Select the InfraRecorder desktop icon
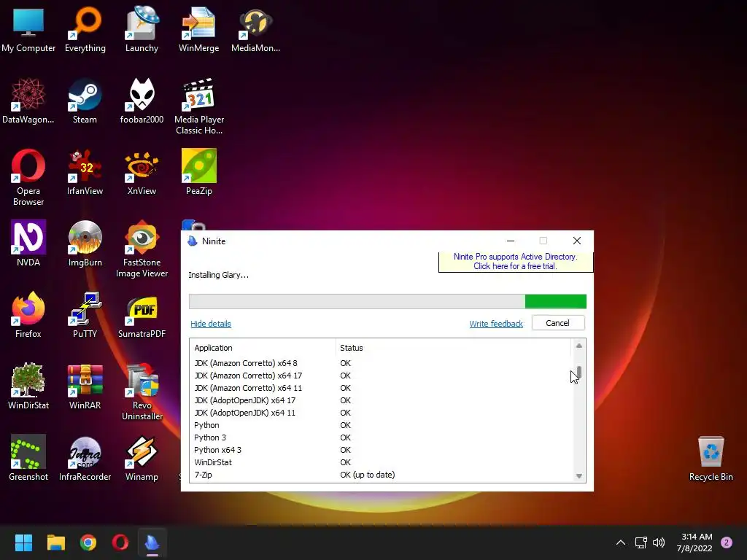Image resolution: width=747 pixels, height=560 pixels. 85,458
